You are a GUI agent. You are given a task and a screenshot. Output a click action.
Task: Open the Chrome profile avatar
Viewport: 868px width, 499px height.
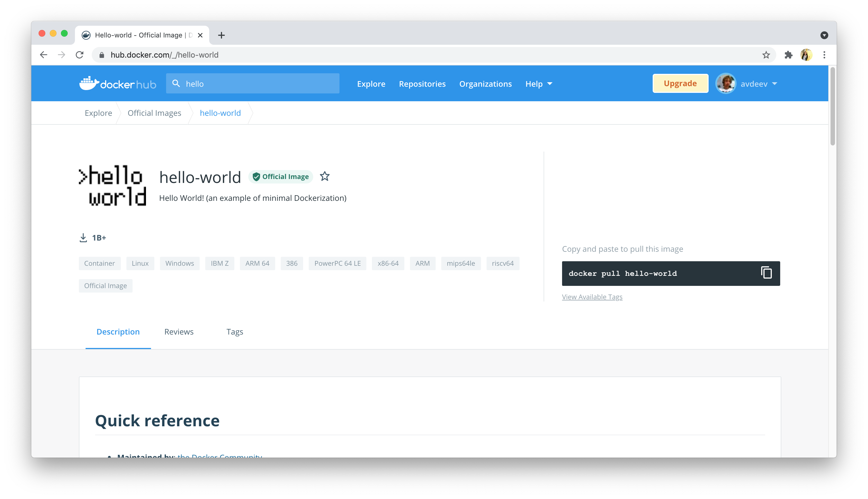click(x=806, y=55)
